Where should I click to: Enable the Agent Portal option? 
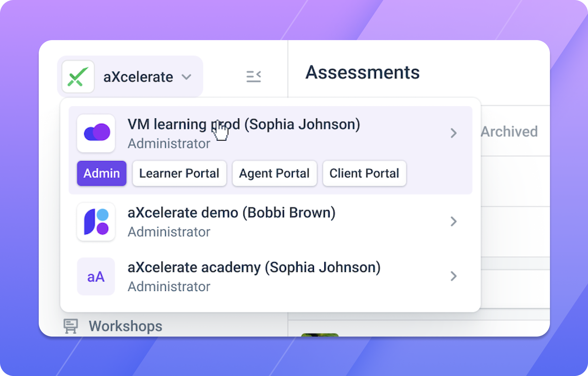point(274,173)
